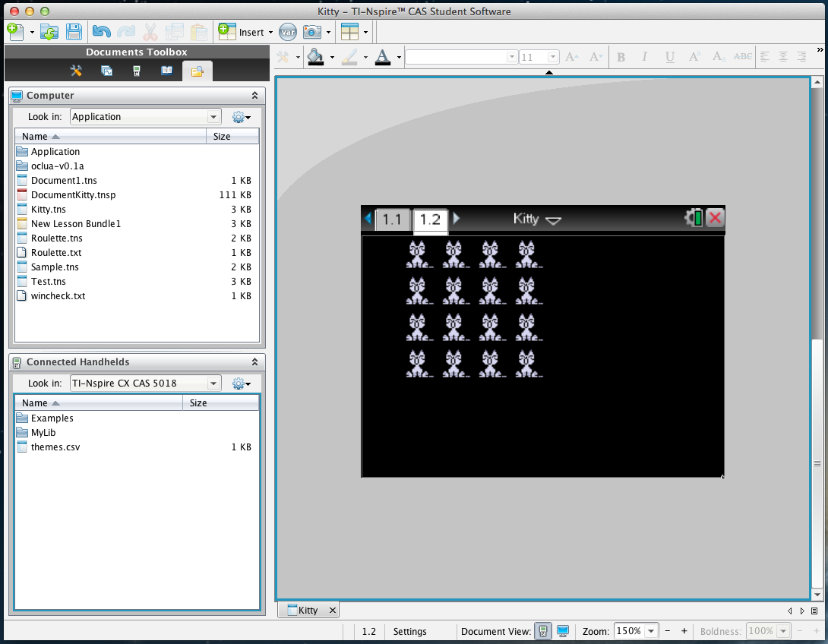Viewport: 828px width, 644px height.
Task: Select the Kitty document tab at bottom
Action: [x=308, y=611]
